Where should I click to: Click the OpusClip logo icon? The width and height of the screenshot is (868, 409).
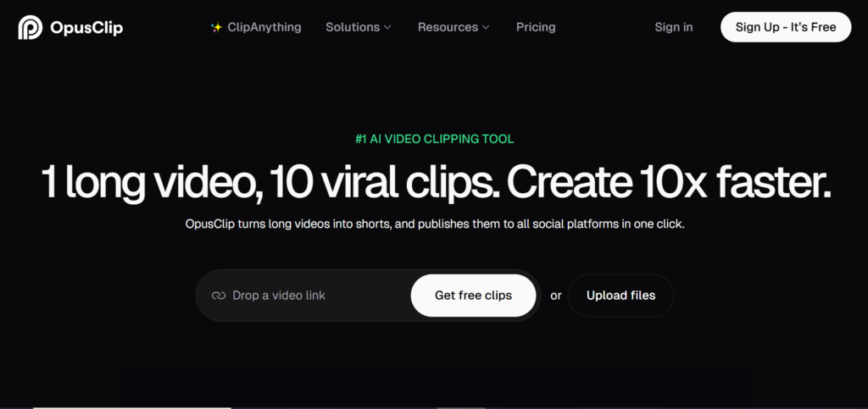pos(30,27)
